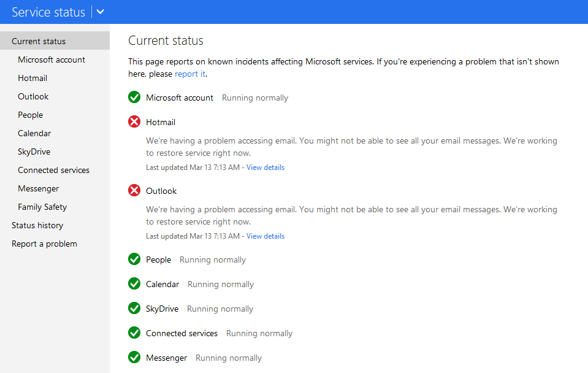Click red error icon next to Hotmail

point(134,121)
